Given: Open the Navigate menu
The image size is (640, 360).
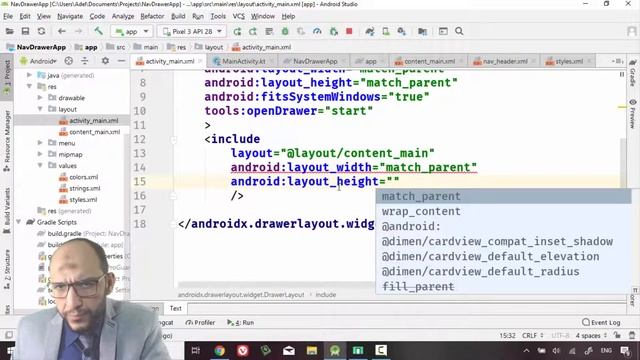Looking at the screenshot, I should tap(70, 16).
